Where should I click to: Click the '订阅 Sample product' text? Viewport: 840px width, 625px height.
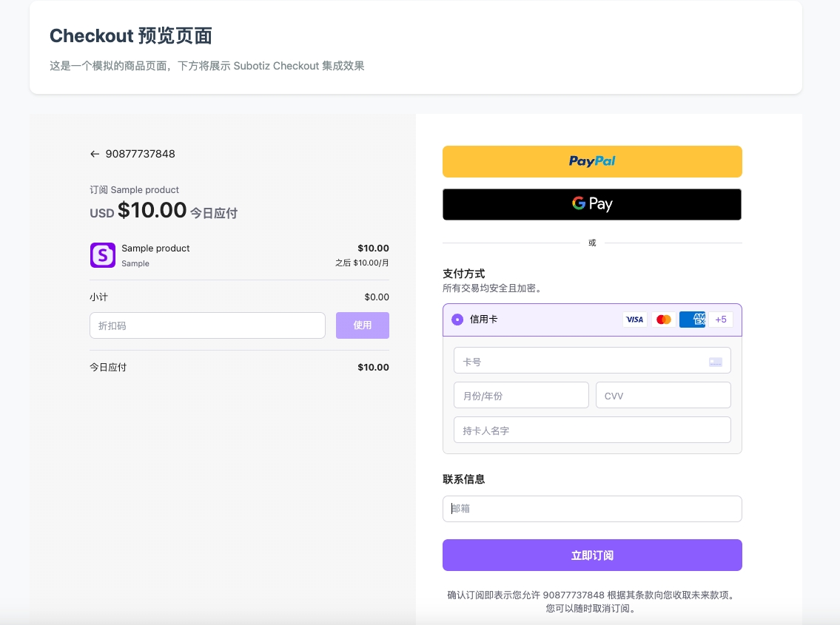click(134, 189)
